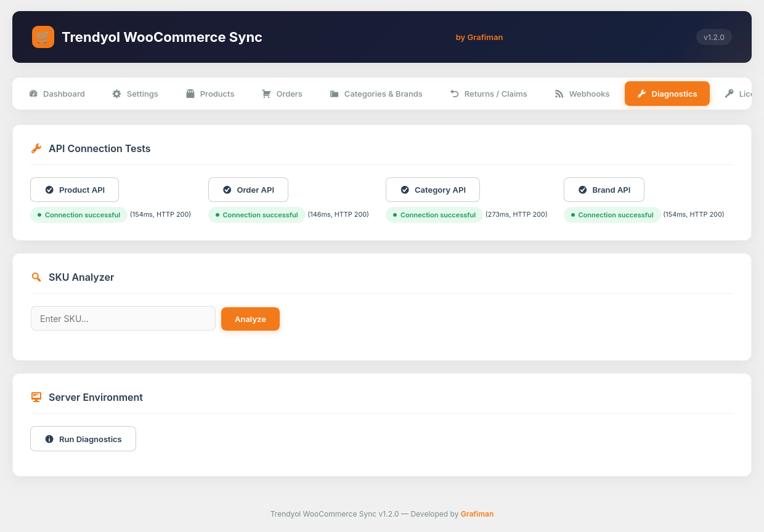The width and height of the screenshot is (764, 532).
Task: Click the '(146ms, HTTP 200)' Order API result
Action: pos(338,214)
